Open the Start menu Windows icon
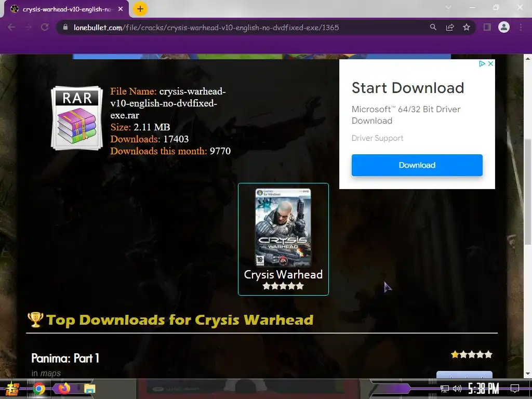Screen dimensions: 532x399 12,389
